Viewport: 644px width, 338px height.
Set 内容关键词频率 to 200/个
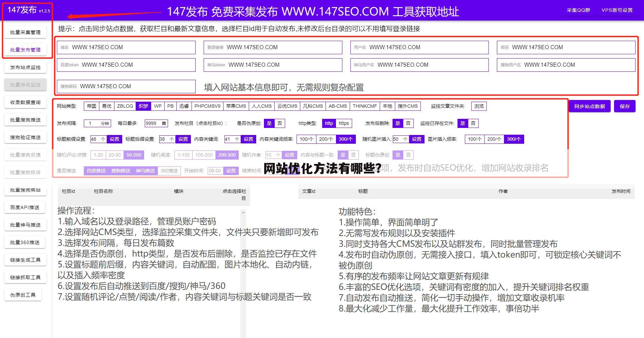(x=326, y=139)
